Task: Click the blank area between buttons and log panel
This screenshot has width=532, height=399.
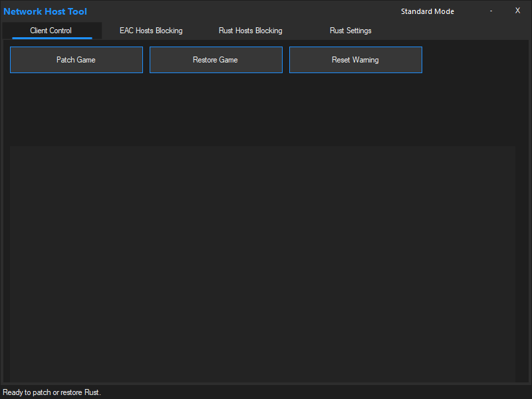Action: 262,110
